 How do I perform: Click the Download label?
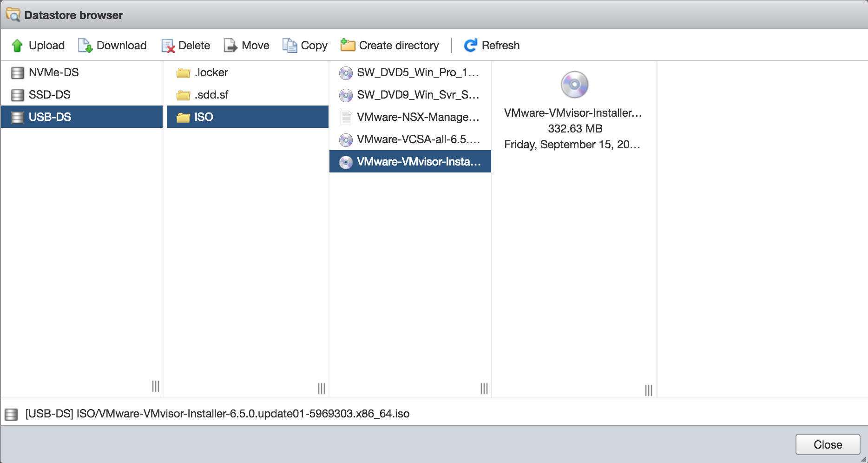click(x=122, y=46)
